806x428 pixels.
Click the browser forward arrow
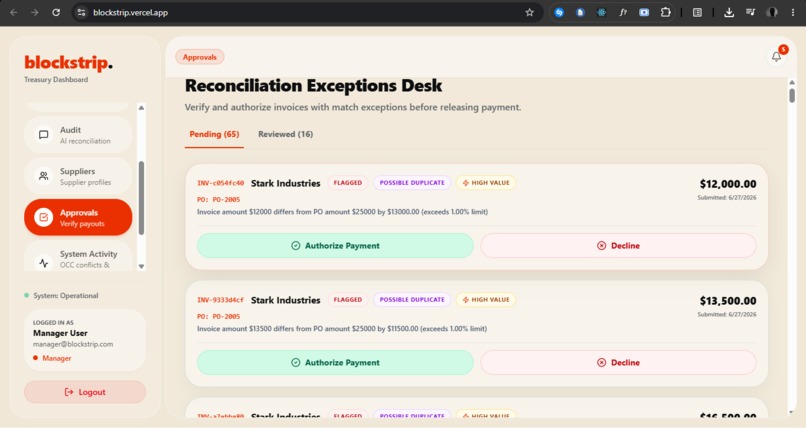(x=34, y=12)
